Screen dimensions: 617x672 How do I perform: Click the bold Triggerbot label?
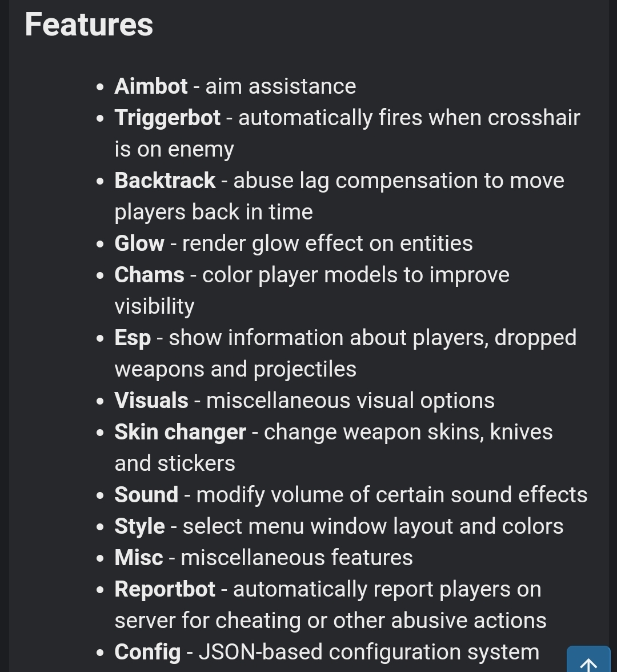pyautogui.click(x=167, y=118)
